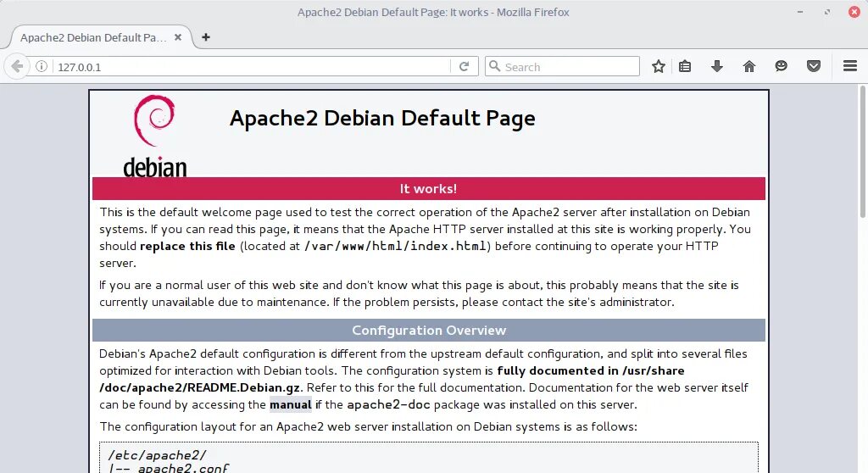Maximize the Firefox window
Viewport: 868px width, 473px height.
tap(827, 12)
